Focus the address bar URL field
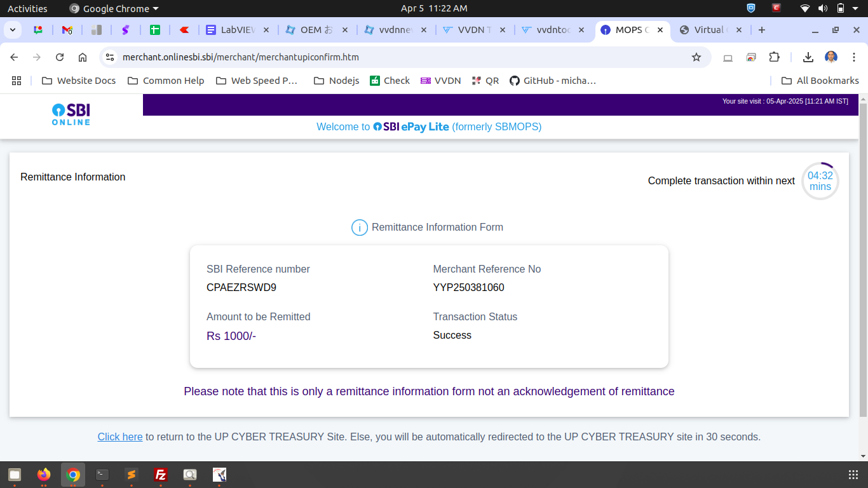Image resolution: width=868 pixels, height=488 pixels. [381, 57]
